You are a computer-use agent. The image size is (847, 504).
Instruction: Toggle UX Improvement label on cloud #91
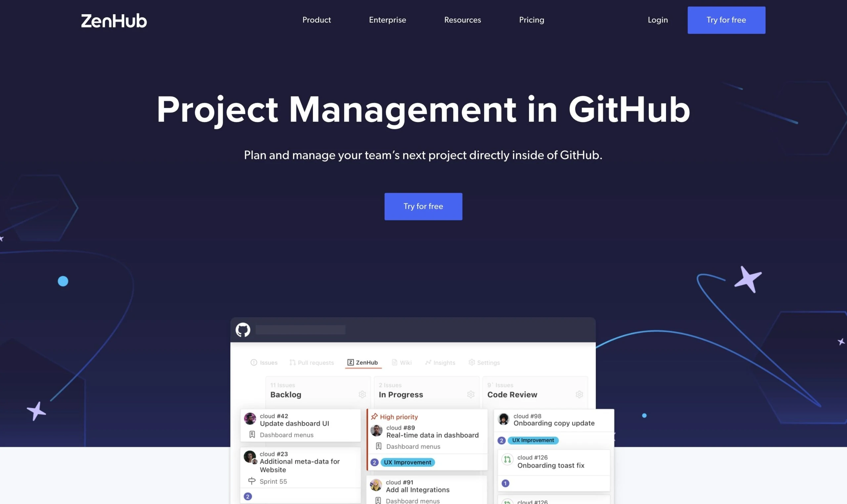point(406,462)
